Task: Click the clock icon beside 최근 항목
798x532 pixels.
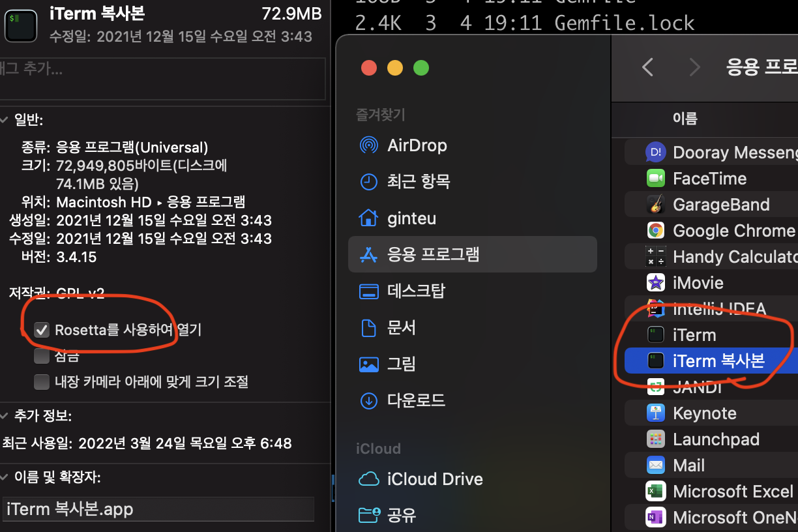Action: [369, 181]
